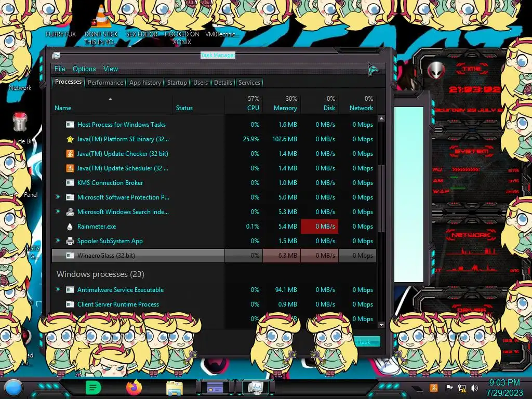Open File Explorer from the taskbar
Image resolution: width=532 pixels, height=399 pixels.
point(175,388)
